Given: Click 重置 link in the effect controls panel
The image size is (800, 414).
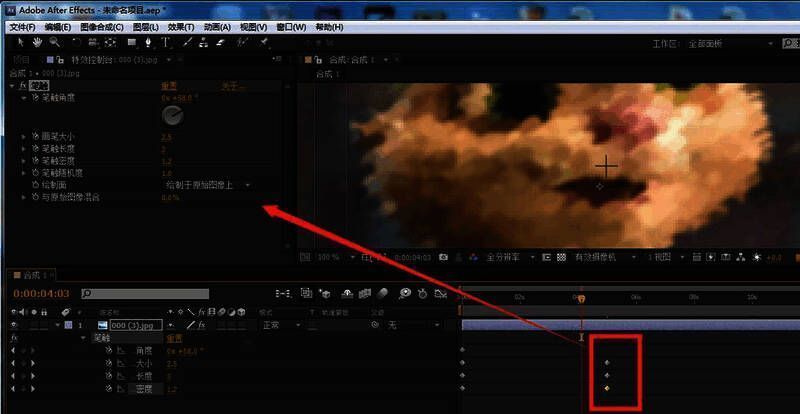Looking at the screenshot, I should pos(169,85).
